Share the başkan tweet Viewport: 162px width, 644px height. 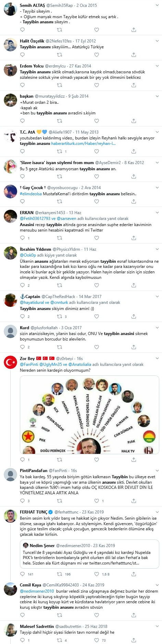point(134,121)
